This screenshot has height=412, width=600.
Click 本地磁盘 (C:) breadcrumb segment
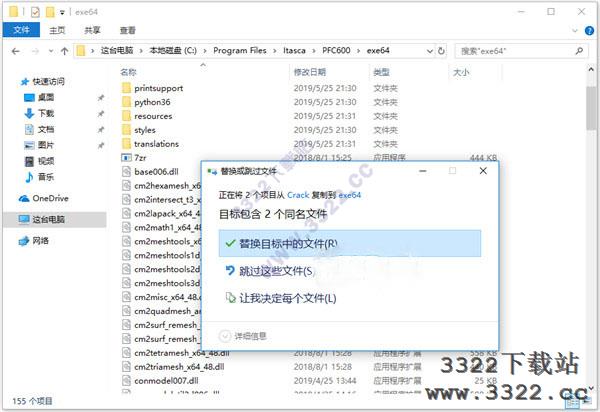point(173,50)
